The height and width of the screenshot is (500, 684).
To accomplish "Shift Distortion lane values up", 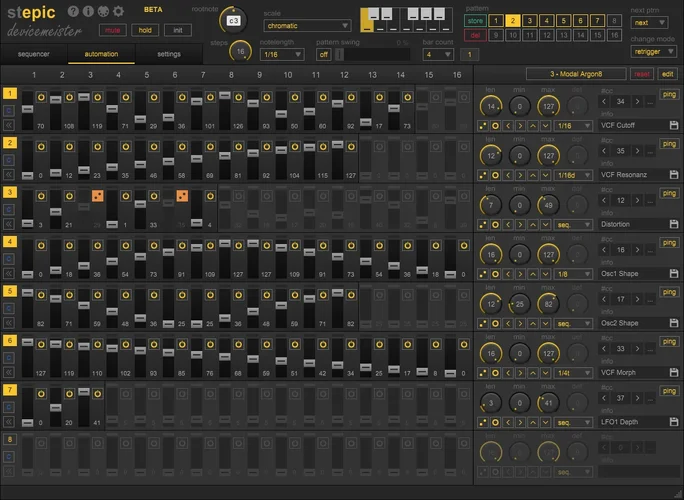I will (x=533, y=225).
